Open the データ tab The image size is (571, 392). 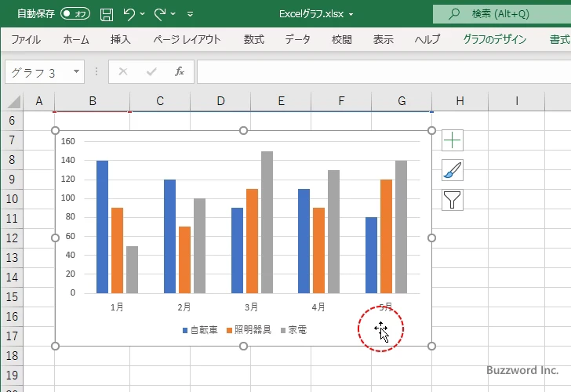(x=297, y=39)
